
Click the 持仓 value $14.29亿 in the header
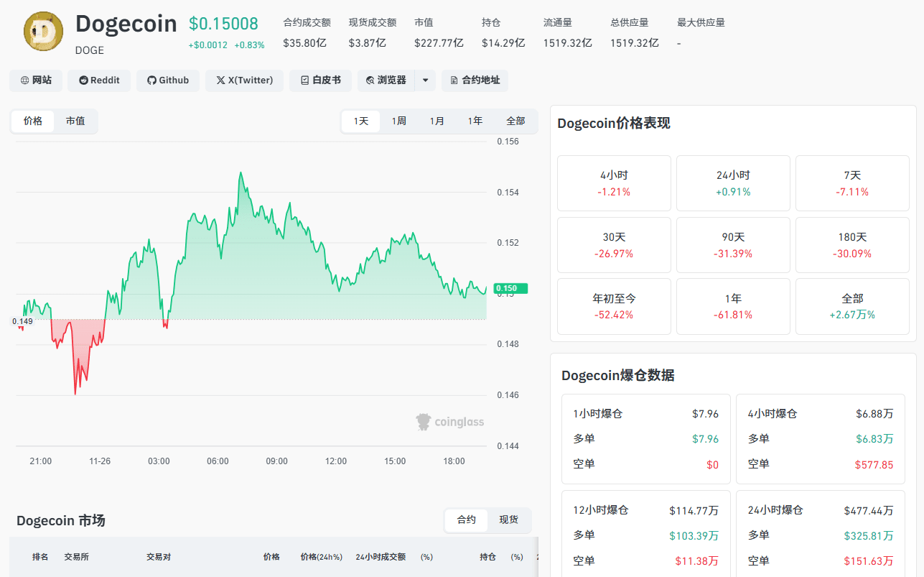[x=503, y=43]
